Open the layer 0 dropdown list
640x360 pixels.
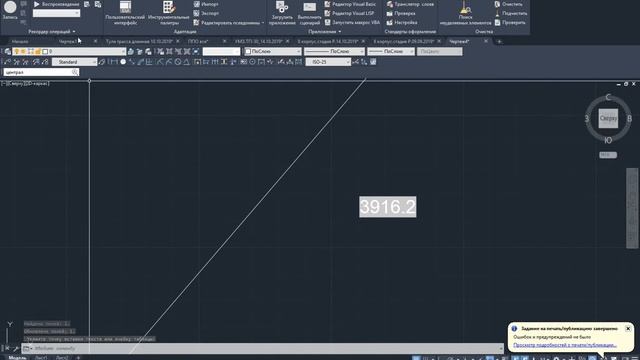69,51
